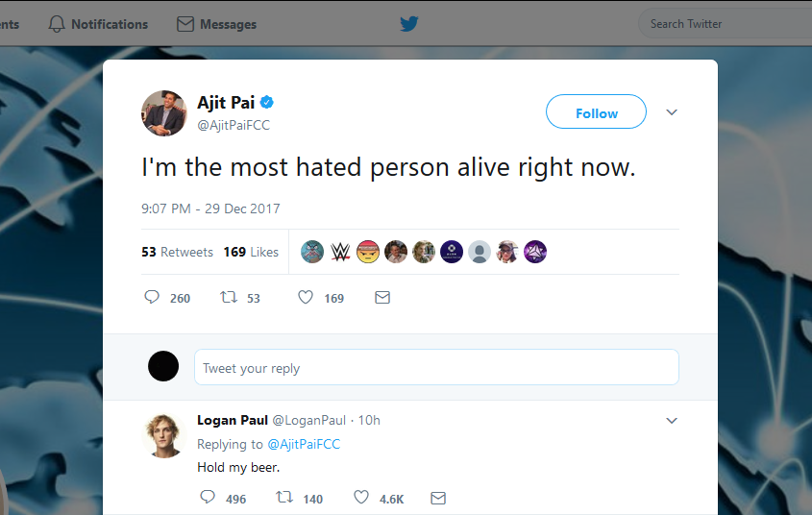Go to the Messages tab

[217, 24]
